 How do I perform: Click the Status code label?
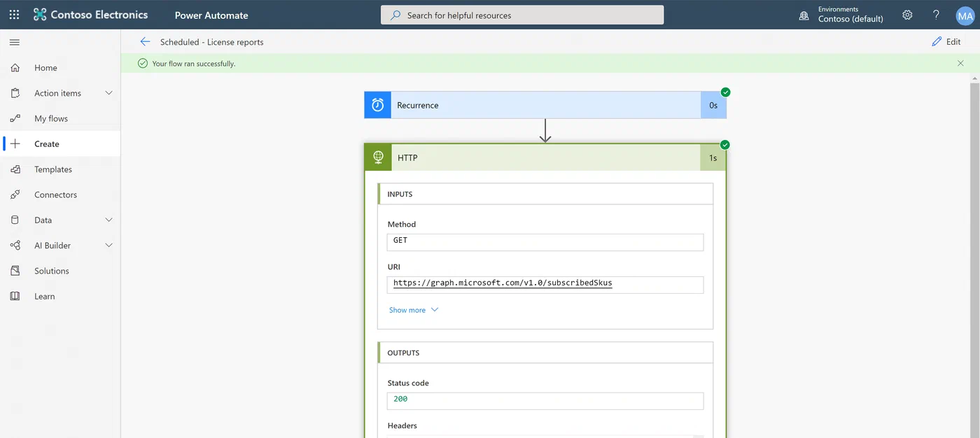[408, 383]
